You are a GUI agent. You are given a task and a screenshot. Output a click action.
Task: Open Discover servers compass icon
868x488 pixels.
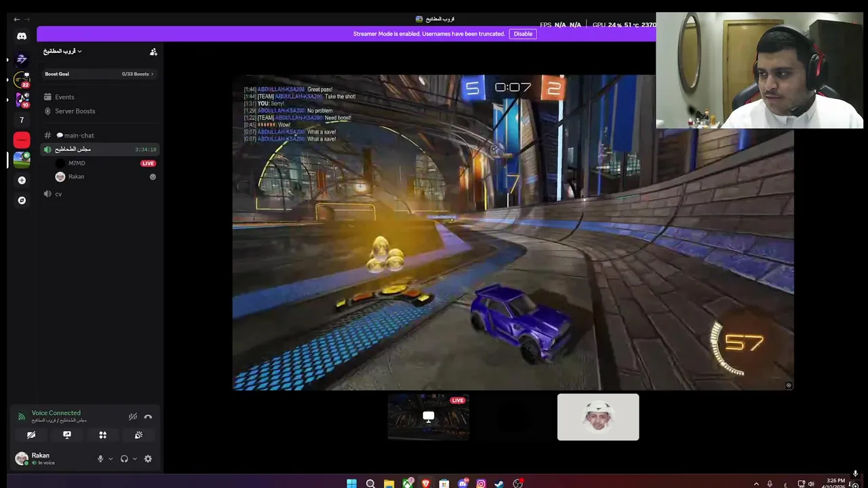(22, 201)
